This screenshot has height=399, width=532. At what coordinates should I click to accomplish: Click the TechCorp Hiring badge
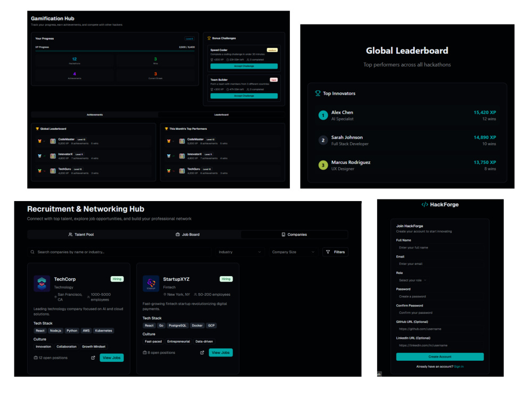[117, 279]
